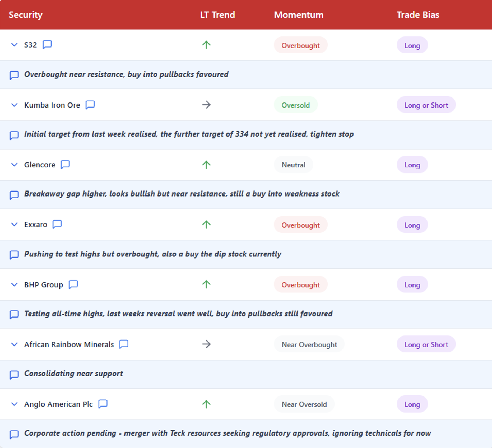Image resolution: width=492 pixels, height=448 pixels.
Task: Collapse the Kumba Iron Ore row chevron
Action: [x=14, y=105]
